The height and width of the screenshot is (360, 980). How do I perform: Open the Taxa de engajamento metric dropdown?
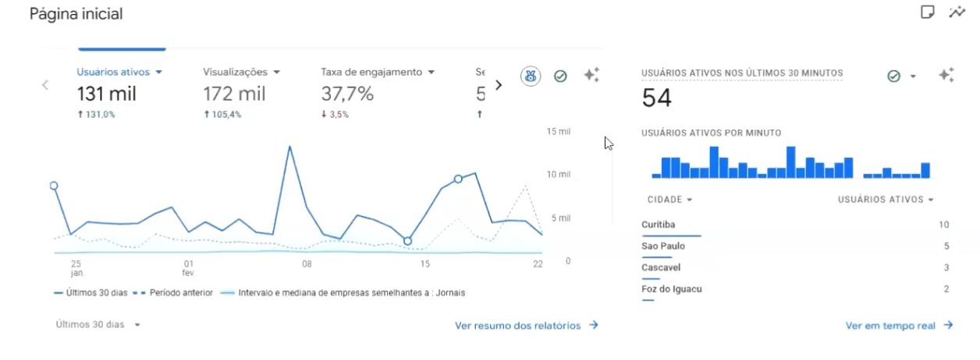tap(378, 72)
